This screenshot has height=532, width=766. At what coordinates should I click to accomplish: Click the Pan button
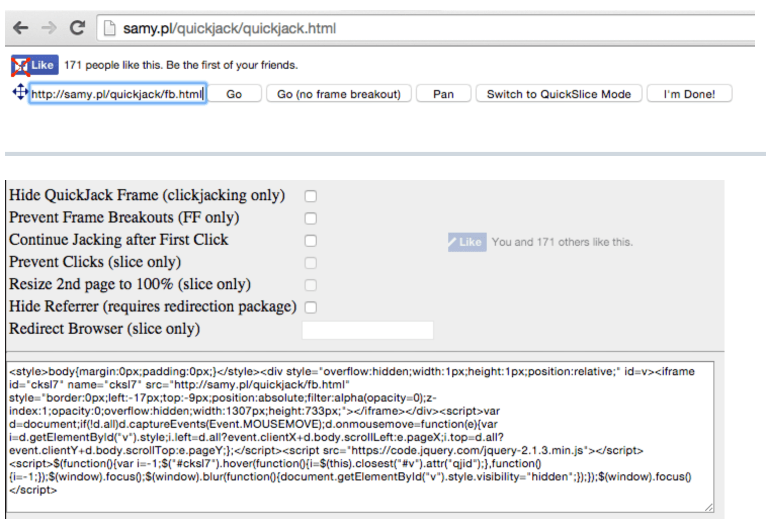444,94
